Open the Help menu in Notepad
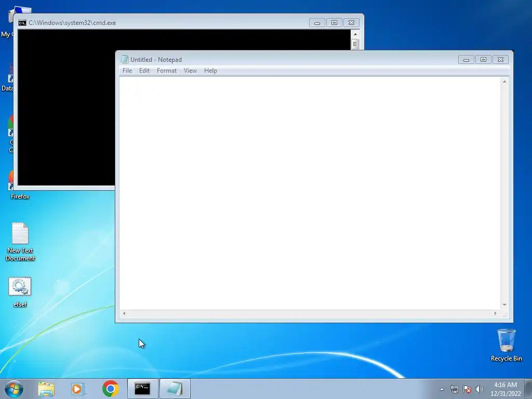 pos(210,71)
